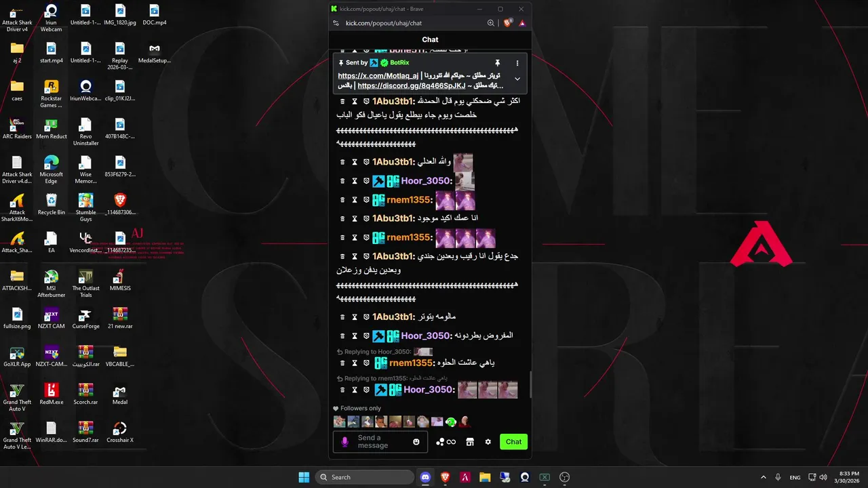This screenshot has height=488, width=868.
Task: Click the Chat header title
Action: pos(430,39)
